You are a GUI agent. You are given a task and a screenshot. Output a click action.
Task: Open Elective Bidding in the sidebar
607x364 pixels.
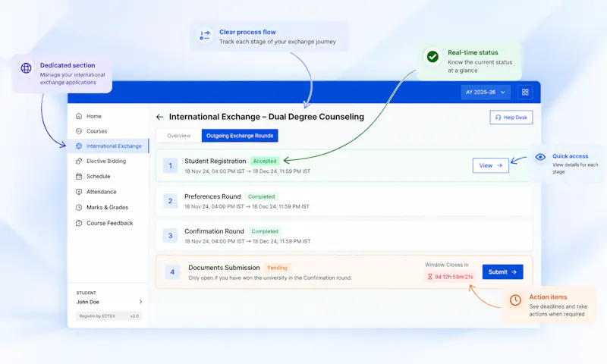tap(109, 161)
